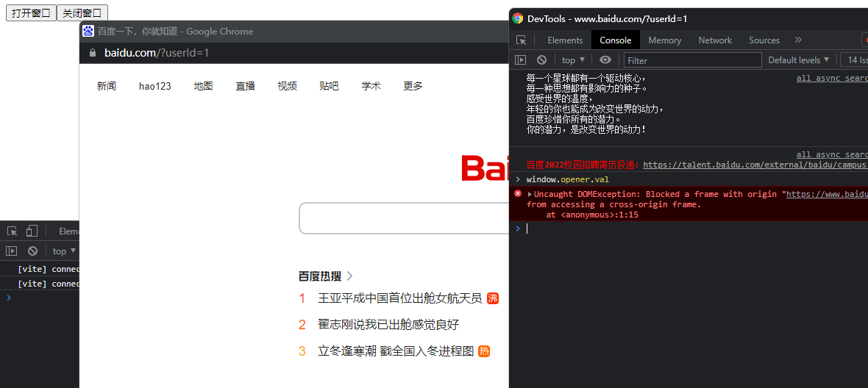The width and height of the screenshot is (868, 388).
Task: Clear console in the bottom-left DevTools panel
Action: pos(32,251)
